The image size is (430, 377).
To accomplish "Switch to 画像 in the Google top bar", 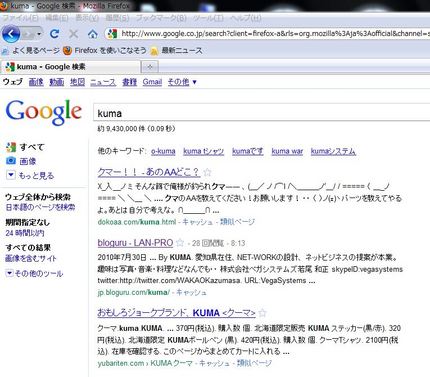I will click(36, 82).
